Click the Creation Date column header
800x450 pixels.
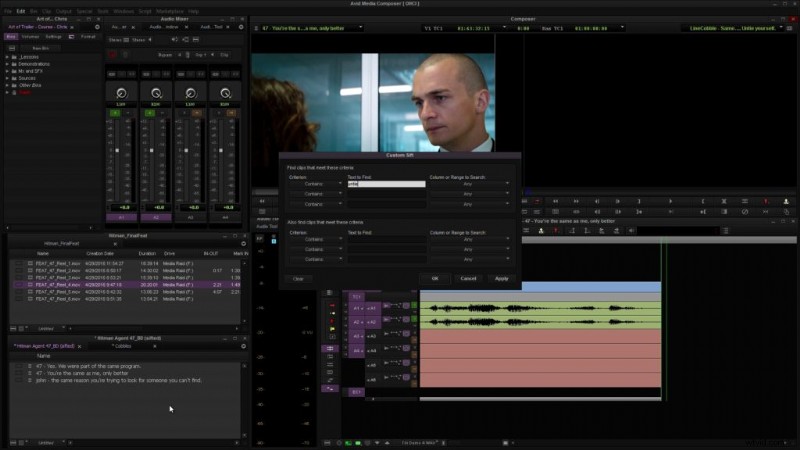[x=99, y=254]
